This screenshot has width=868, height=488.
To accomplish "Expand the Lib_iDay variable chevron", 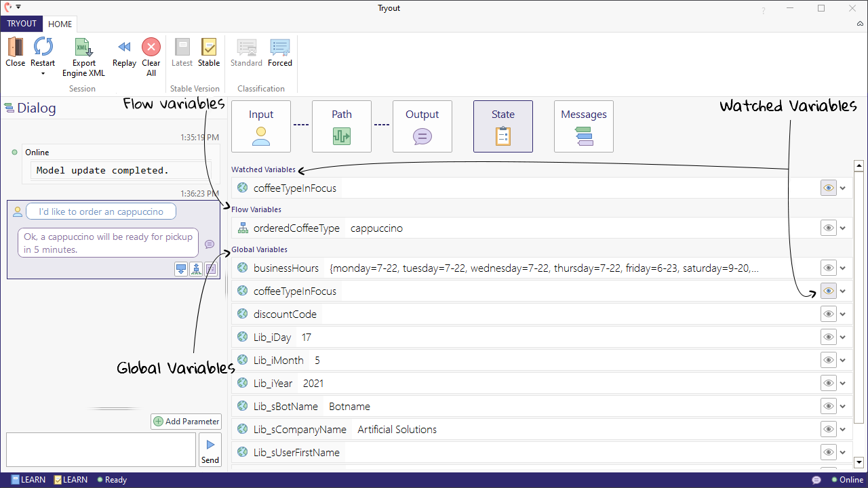I will (843, 338).
